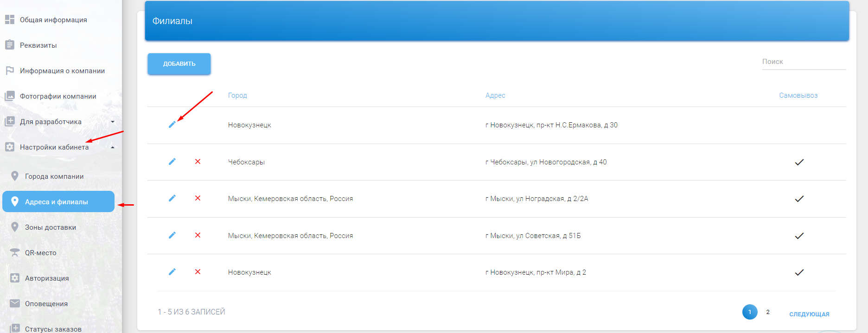Remove the Мыски Ноградская branch row
This screenshot has width=868, height=333.
(x=198, y=198)
